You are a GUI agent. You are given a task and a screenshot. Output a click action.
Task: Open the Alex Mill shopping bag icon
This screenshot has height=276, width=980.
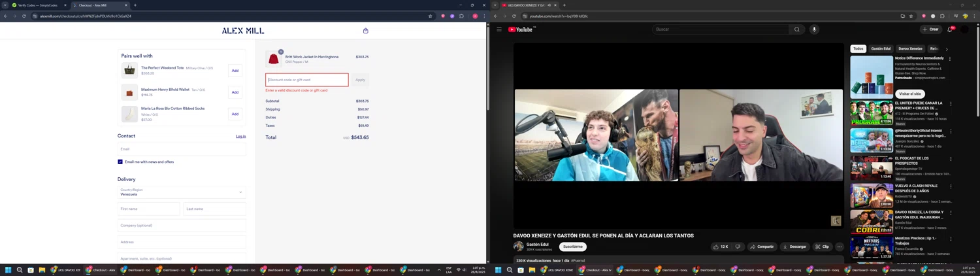coord(366,31)
